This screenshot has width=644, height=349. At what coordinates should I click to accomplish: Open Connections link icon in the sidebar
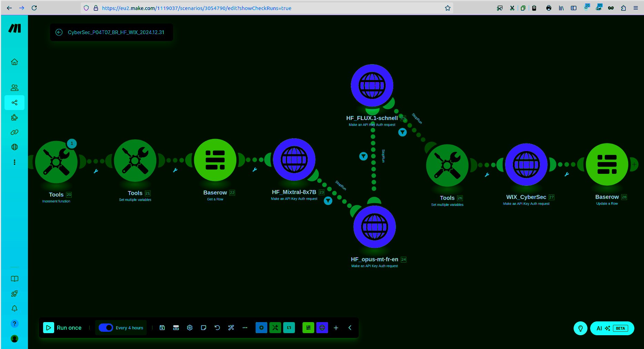click(x=14, y=132)
